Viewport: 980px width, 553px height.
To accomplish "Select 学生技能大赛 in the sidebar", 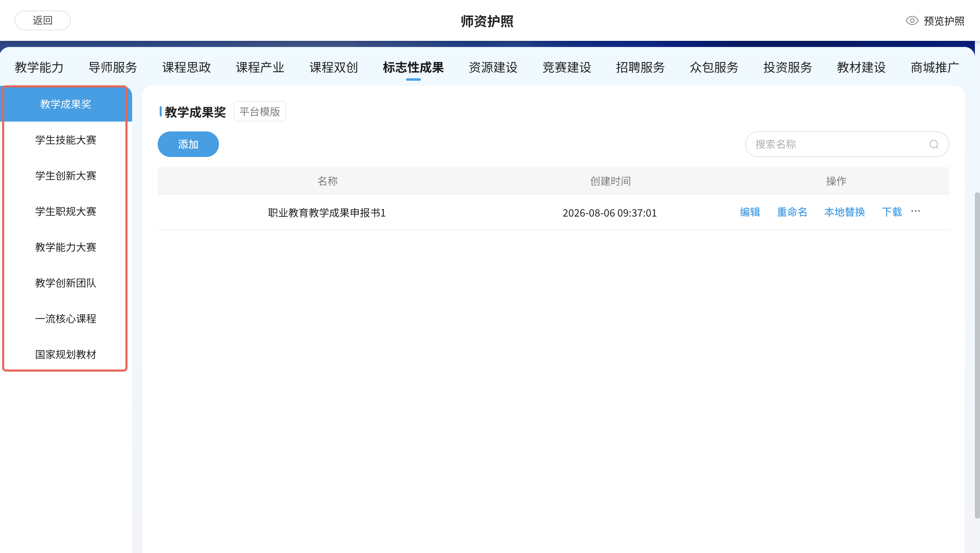I will (x=66, y=140).
